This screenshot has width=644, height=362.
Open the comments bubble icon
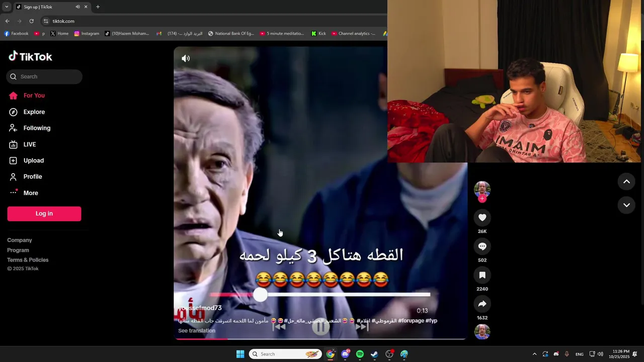click(x=482, y=246)
